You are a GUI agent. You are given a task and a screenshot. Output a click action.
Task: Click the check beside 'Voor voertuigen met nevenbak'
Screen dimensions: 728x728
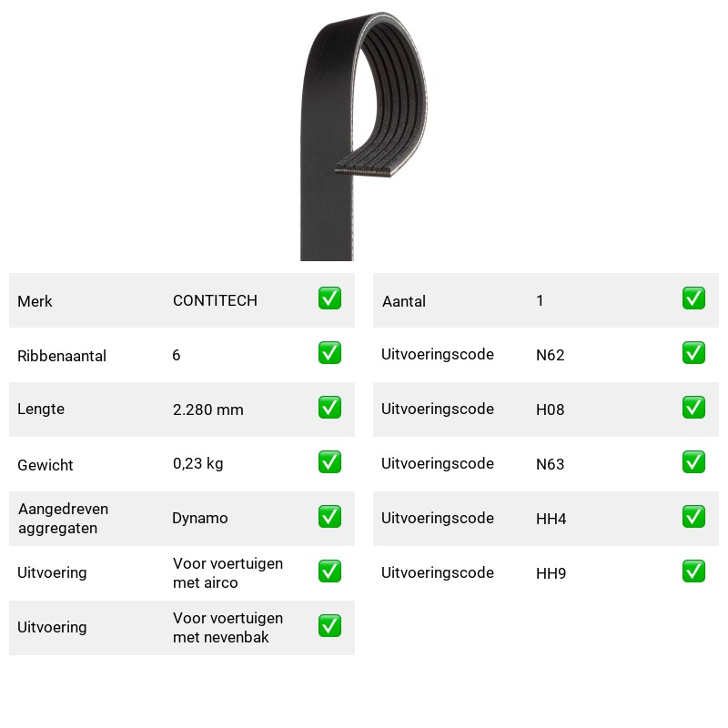(329, 625)
